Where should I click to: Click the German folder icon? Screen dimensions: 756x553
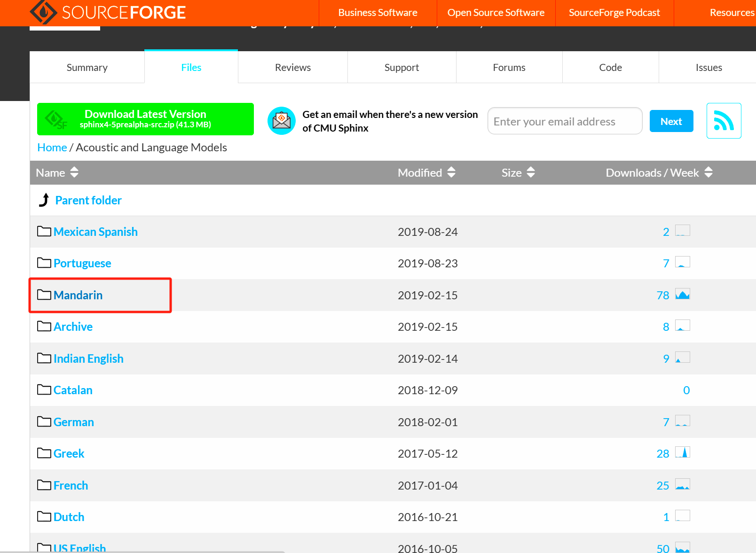click(44, 421)
